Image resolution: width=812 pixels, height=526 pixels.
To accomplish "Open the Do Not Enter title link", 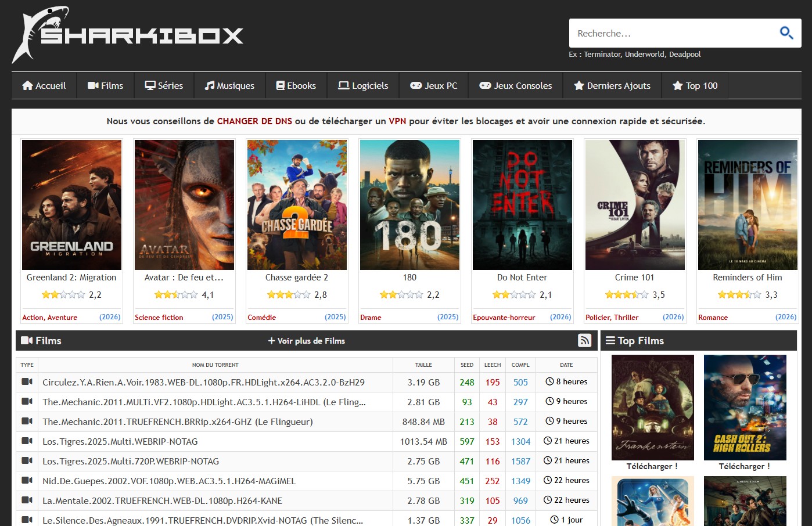I will (x=522, y=278).
